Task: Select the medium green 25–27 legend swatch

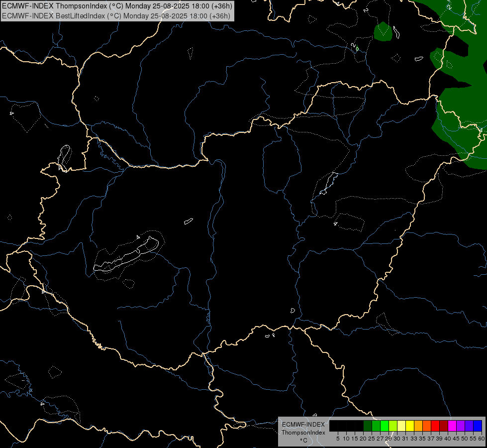Action: 376,426
